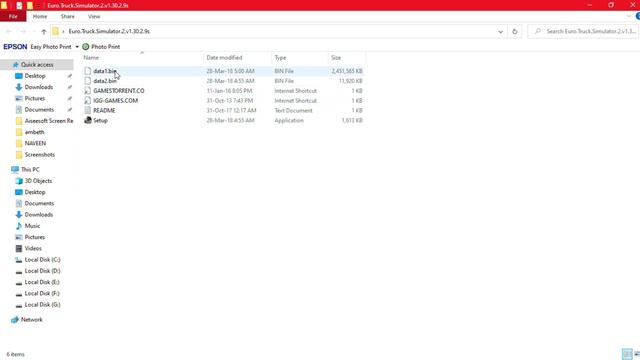Viewport: 640px width, 360px height.
Task: Launch Photo Print from EPSON toolbar
Action: click(101, 47)
